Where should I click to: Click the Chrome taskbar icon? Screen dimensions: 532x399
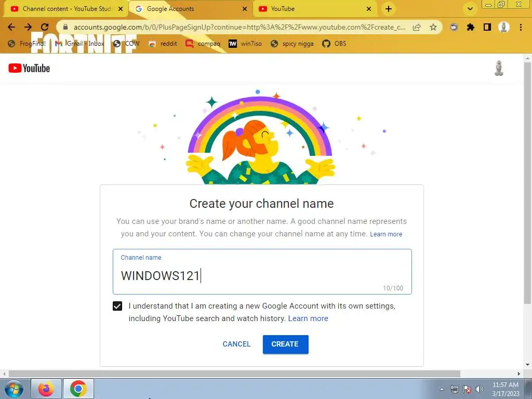78,389
